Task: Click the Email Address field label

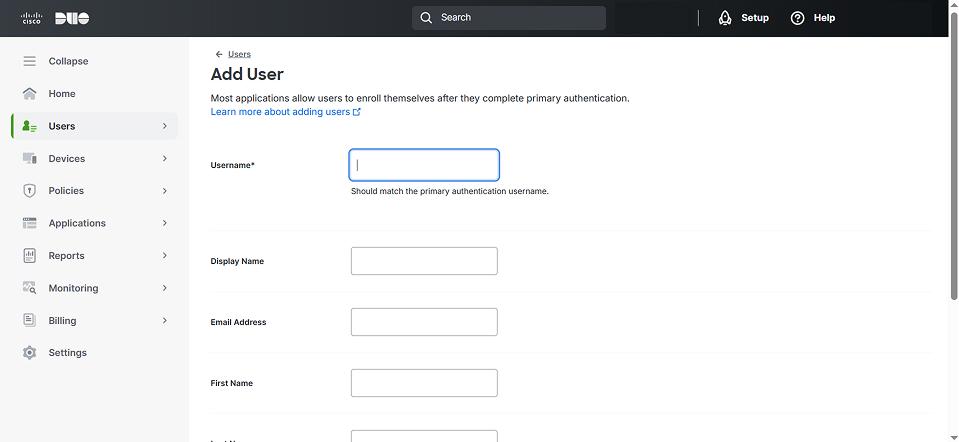Action: click(239, 322)
